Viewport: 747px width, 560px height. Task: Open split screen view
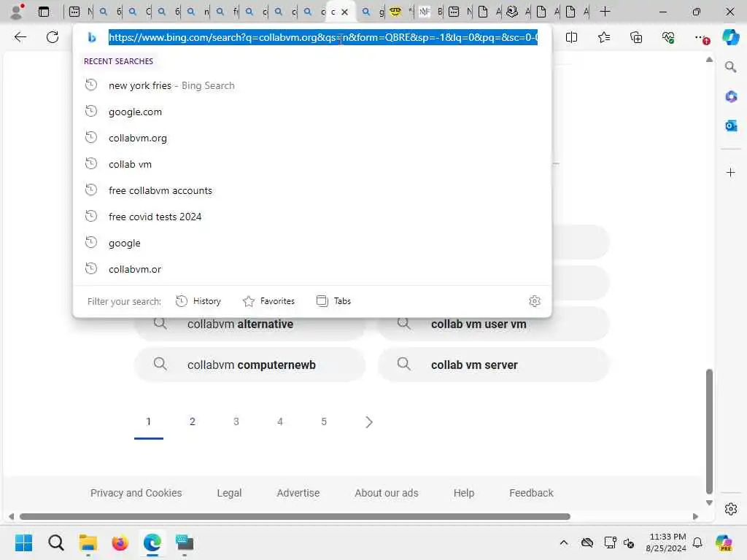[571, 37]
